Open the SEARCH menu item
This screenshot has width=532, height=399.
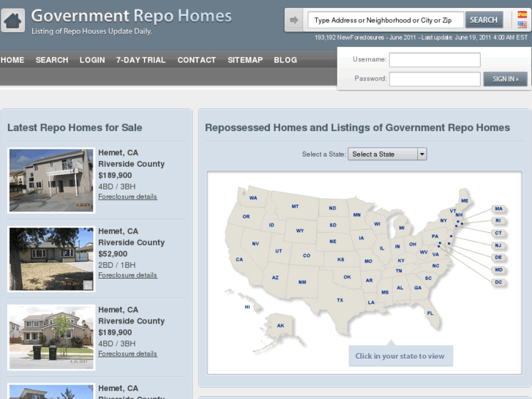(x=52, y=60)
